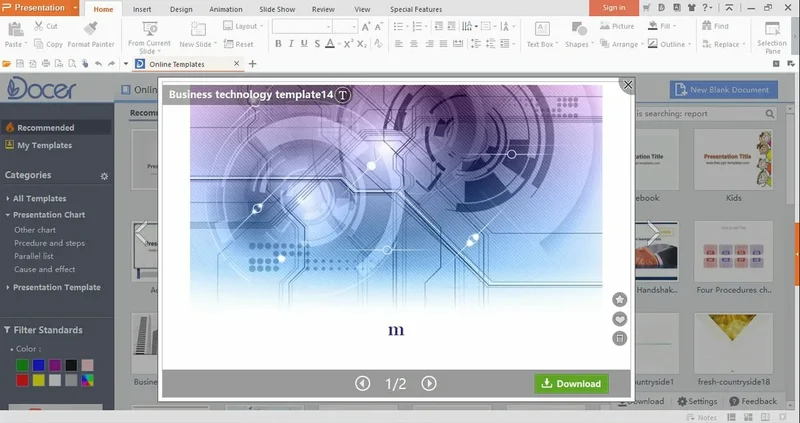Image resolution: width=800 pixels, height=423 pixels.
Task: Go to next preview slide arrow
Action: tap(429, 383)
